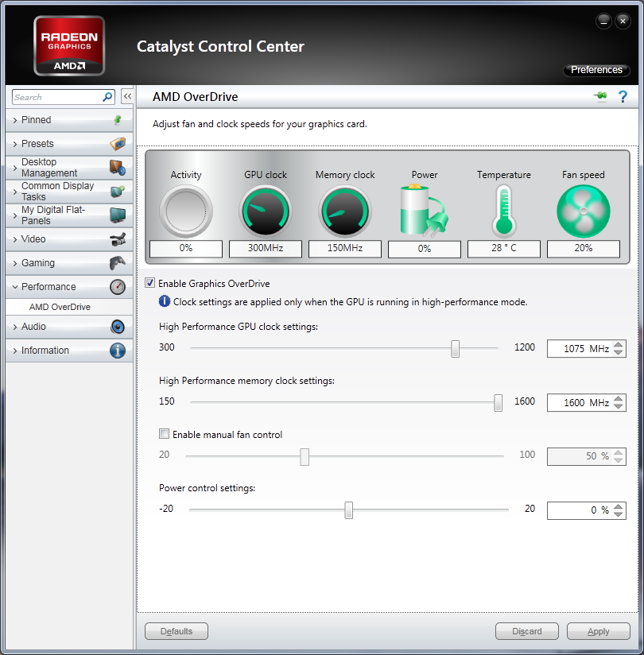Click the blue info icon beside clock settings note
This screenshot has height=655, width=644.
tap(165, 301)
